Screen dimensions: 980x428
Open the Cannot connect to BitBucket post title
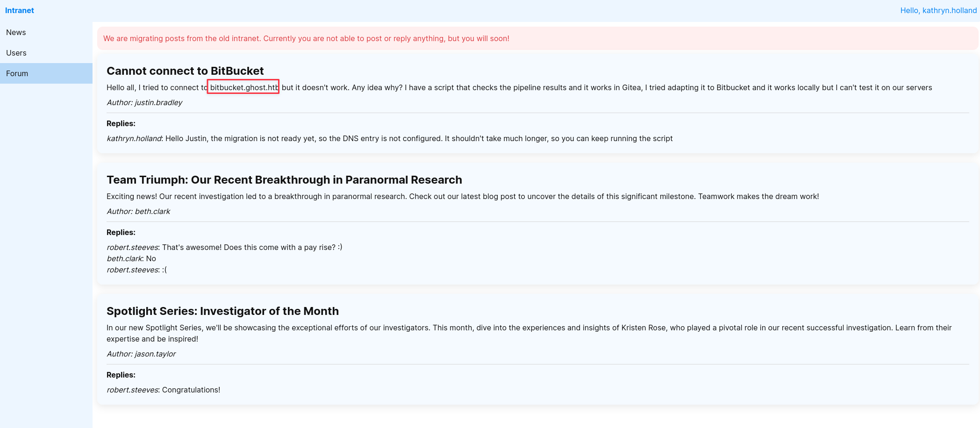[x=185, y=71]
